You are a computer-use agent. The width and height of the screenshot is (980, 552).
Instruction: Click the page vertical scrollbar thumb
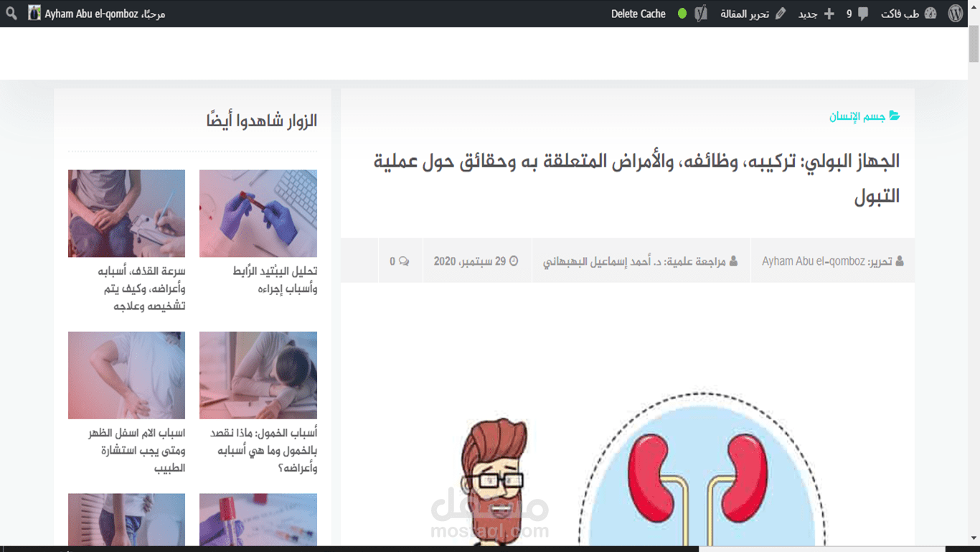(974, 45)
